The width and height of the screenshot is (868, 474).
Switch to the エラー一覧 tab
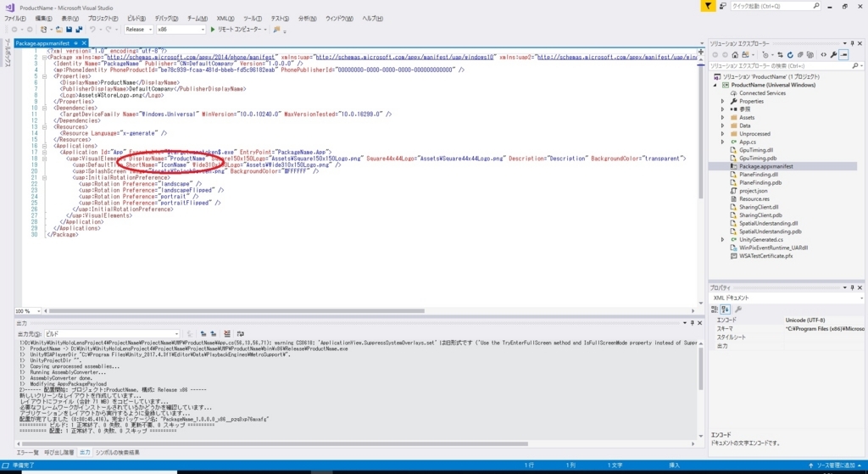(28, 453)
